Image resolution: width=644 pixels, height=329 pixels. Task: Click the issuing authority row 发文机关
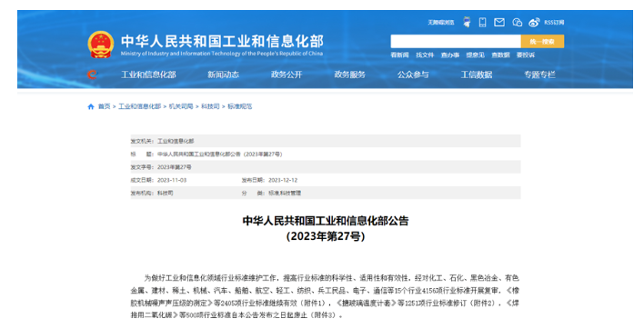point(326,141)
